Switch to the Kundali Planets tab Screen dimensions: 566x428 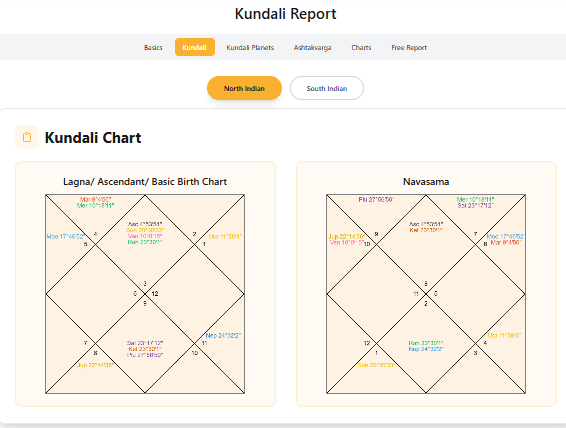pos(250,47)
